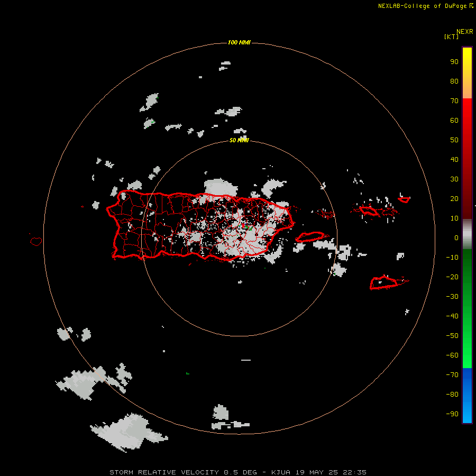Click the -50 value on velocity scale
Viewport: 476px width, 476px height.
pyautogui.click(x=452, y=336)
